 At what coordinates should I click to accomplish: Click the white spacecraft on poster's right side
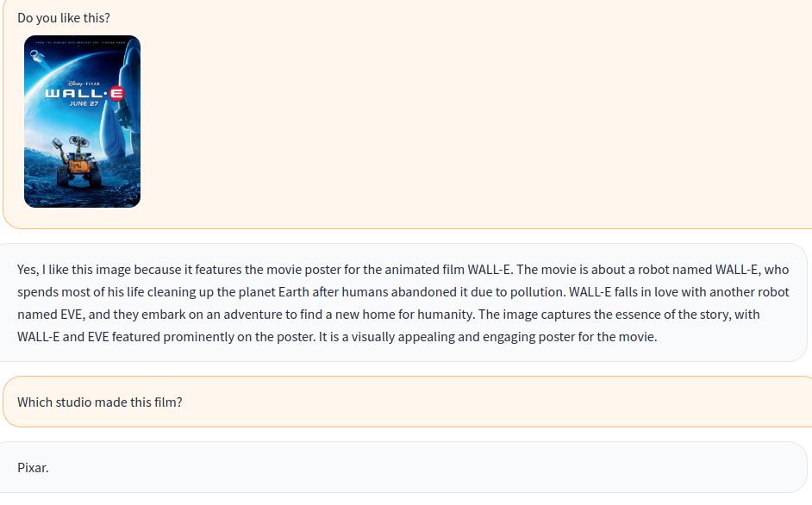click(128, 95)
